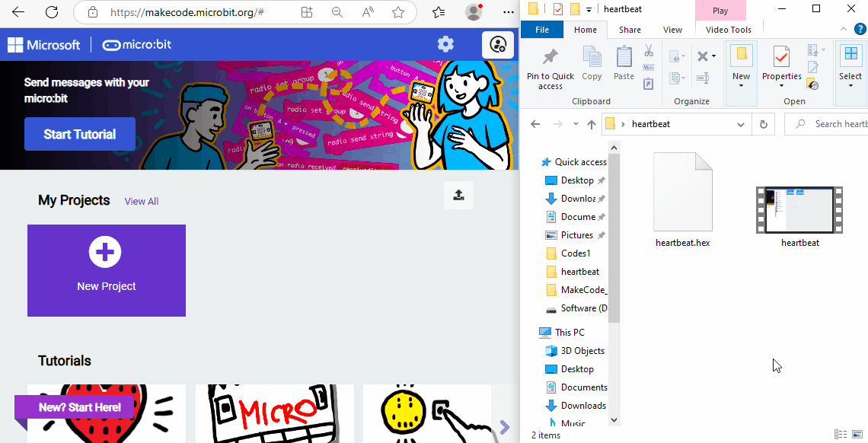Select Codes1 folder in navigation pane
868x443 pixels.
point(576,253)
